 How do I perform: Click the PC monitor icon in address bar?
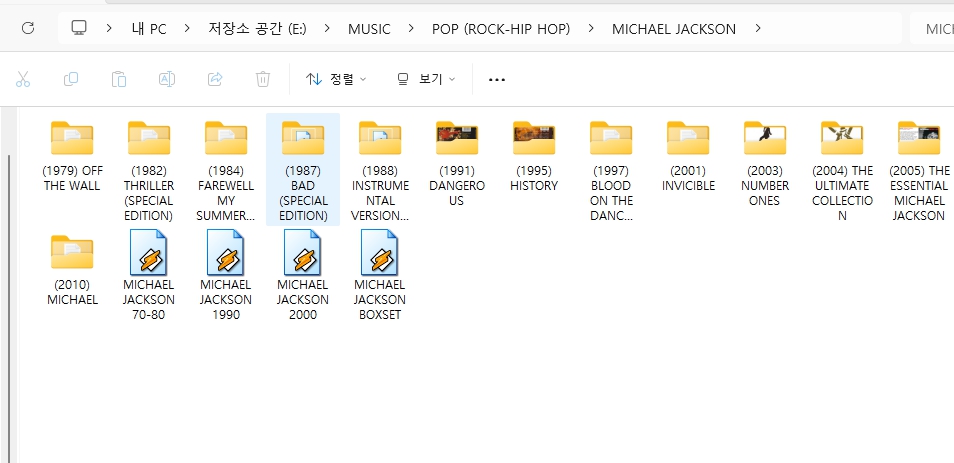click(79, 28)
